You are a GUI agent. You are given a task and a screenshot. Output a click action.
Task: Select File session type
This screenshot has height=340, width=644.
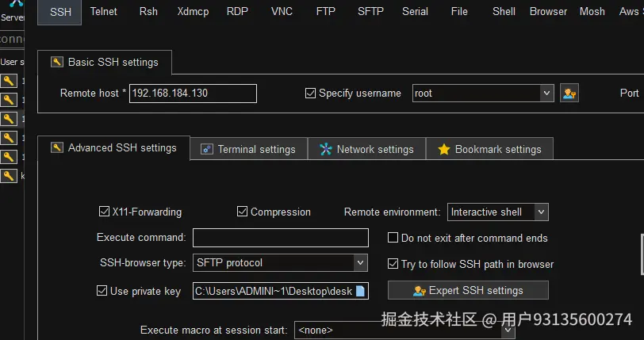coord(459,12)
